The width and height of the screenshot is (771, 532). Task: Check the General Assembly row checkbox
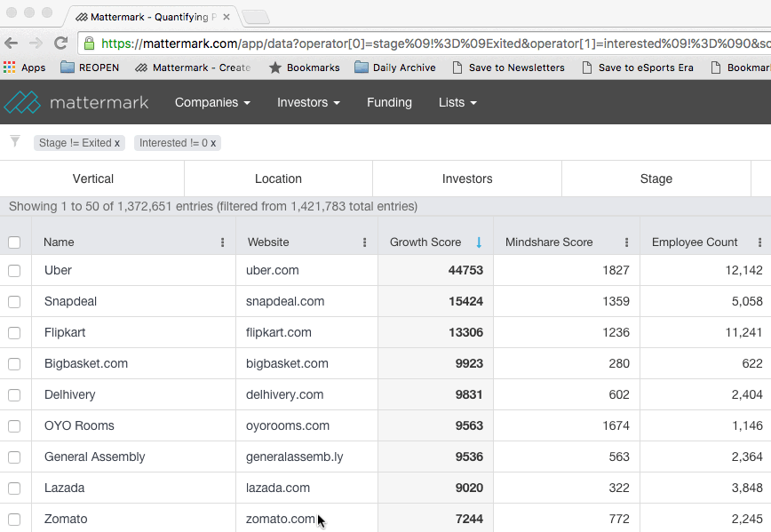14,457
